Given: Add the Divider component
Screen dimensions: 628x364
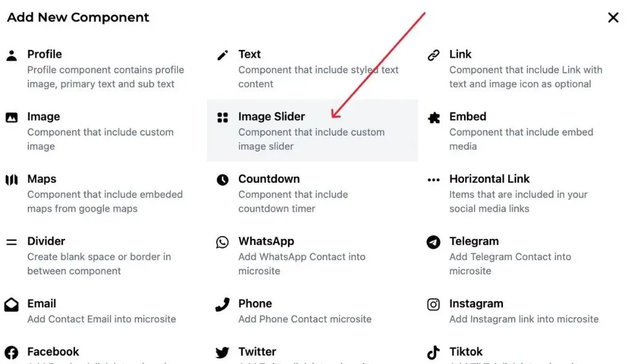Looking at the screenshot, I should pos(46,241).
